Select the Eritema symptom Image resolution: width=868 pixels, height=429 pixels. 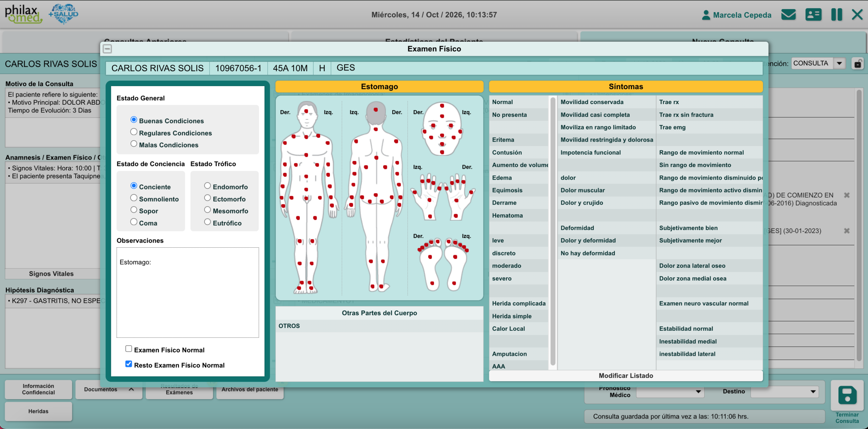click(x=519, y=140)
